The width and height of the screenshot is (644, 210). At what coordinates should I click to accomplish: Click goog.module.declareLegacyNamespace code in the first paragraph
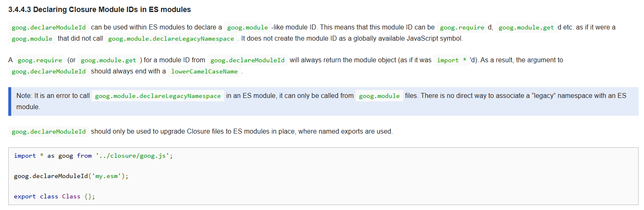click(171, 39)
